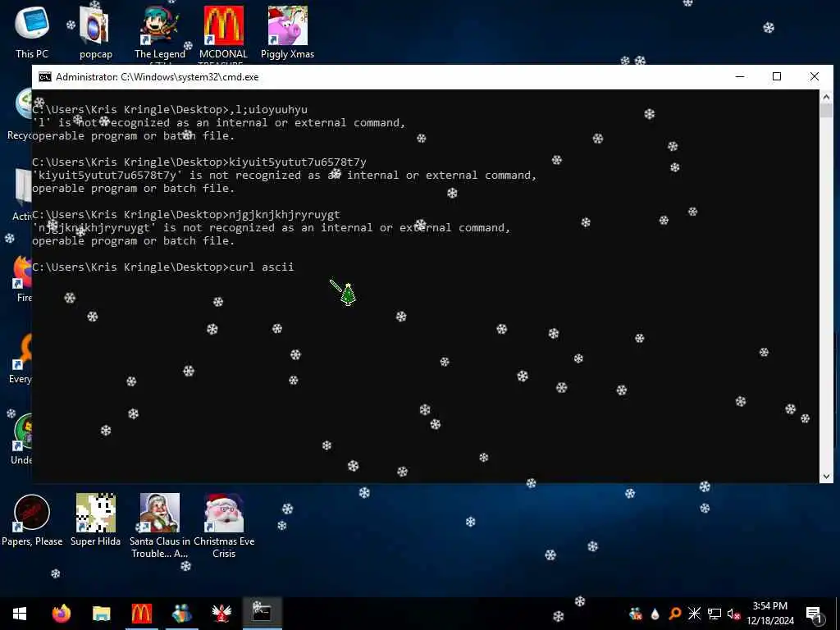Click the ',l;uioyuuhyu' command line
The image size is (840, 630).
[170, 109]
